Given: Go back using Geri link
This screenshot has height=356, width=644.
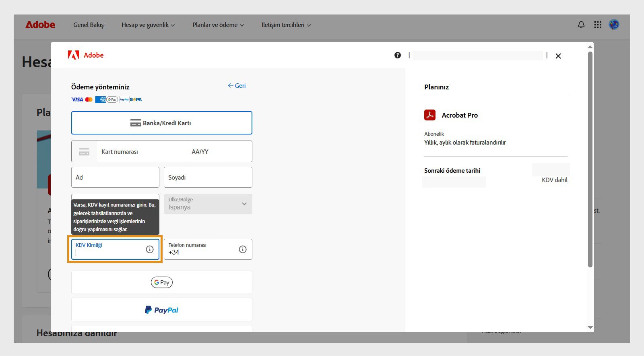Looking at the screenshot, I should coord(237,86).
